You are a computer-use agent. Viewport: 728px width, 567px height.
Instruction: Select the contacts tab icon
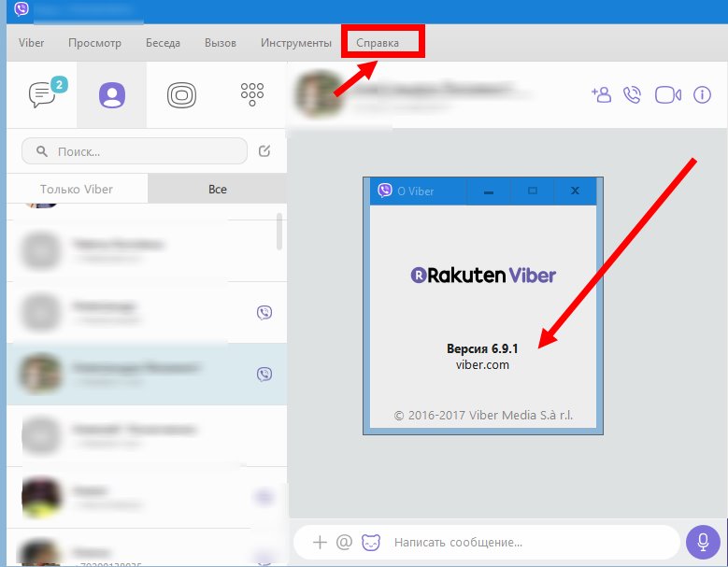point(112,95)
